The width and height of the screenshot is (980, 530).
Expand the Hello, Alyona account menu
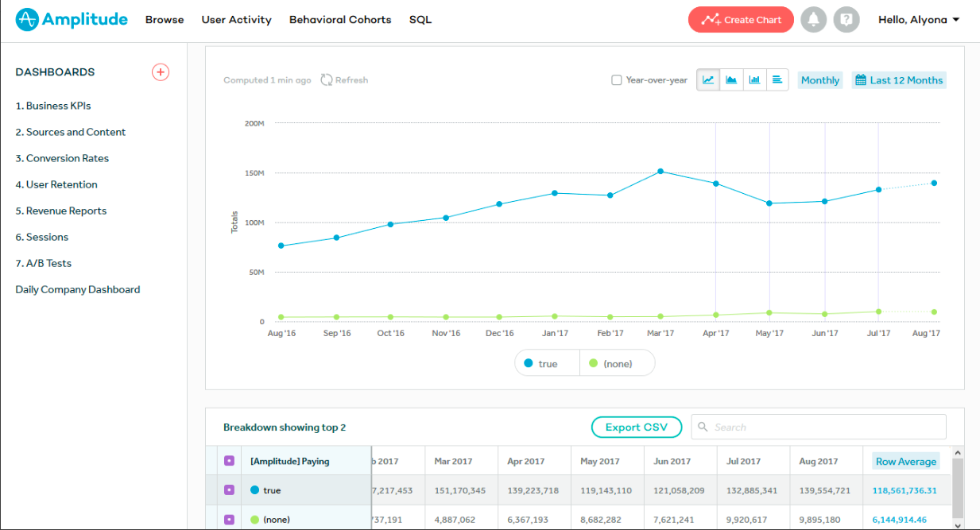click(919, 20)
